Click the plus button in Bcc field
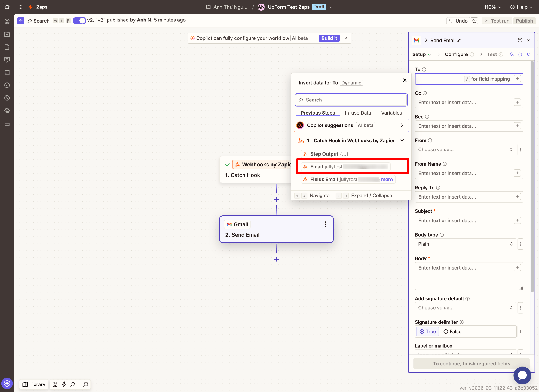The width and height of the screenshot is (539, 392). [x=517, y=126]
